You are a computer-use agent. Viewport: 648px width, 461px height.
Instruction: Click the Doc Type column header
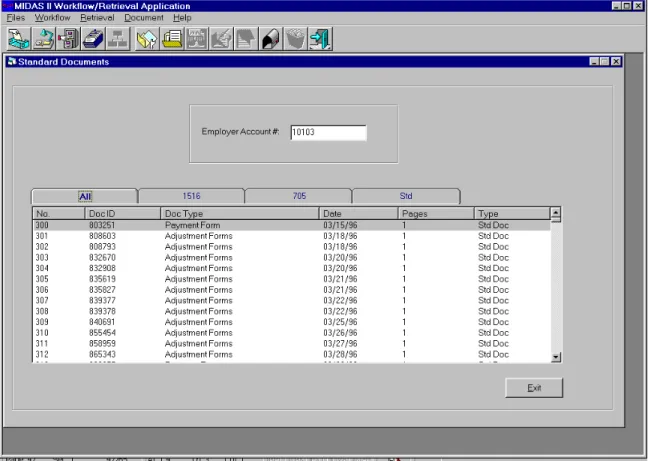point(240,214)
